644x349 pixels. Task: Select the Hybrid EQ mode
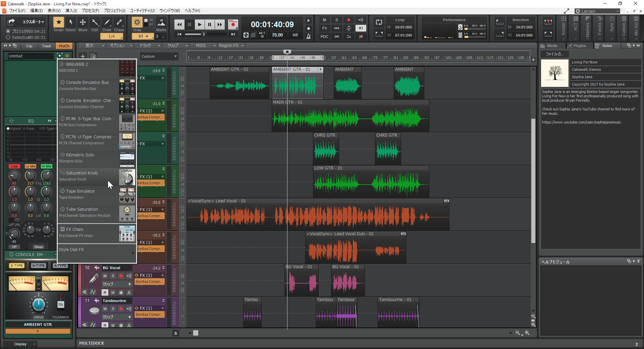14,129
